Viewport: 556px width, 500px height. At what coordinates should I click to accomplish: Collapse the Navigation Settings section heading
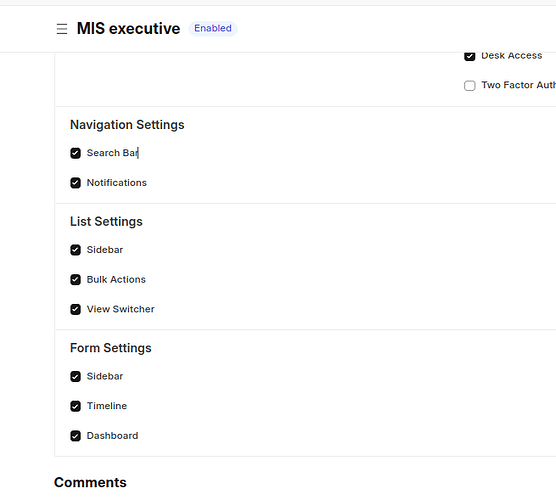point(127,125)
